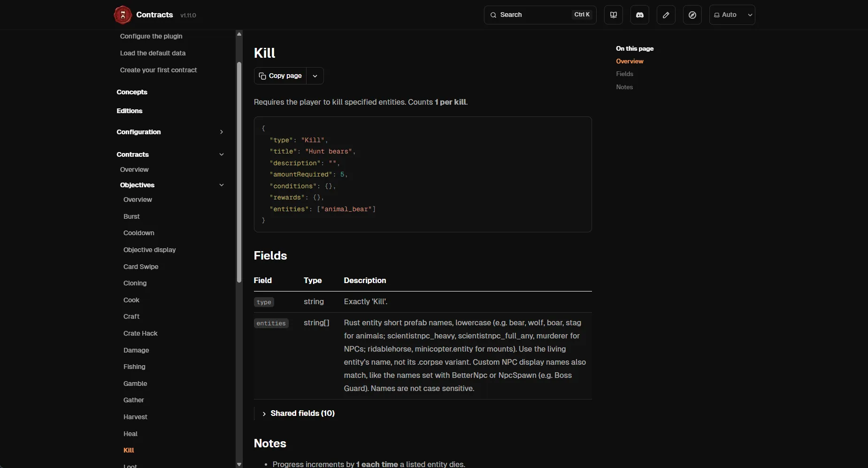Open the Burst objective page
This screenshot has height=468, width=868.
(x=131, y=216)
